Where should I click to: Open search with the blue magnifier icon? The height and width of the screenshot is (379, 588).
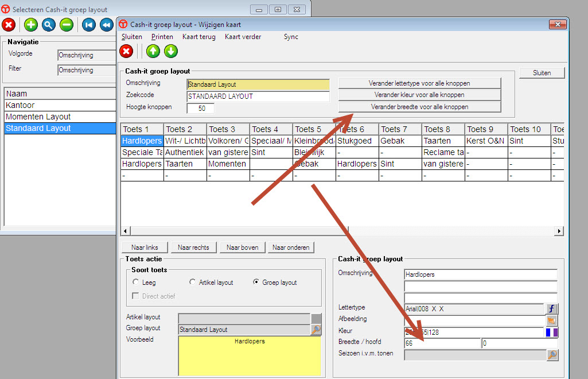pos(48,25)
